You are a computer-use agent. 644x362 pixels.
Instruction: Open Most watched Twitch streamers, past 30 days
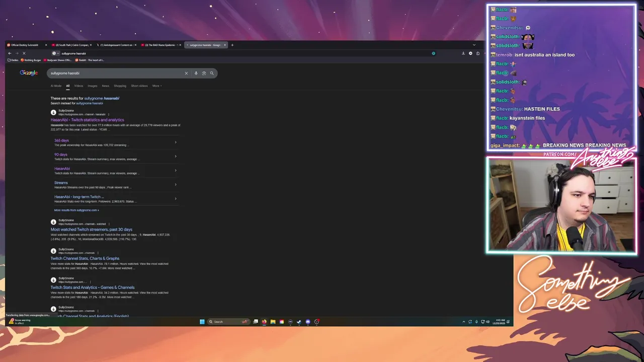(92, 230)
